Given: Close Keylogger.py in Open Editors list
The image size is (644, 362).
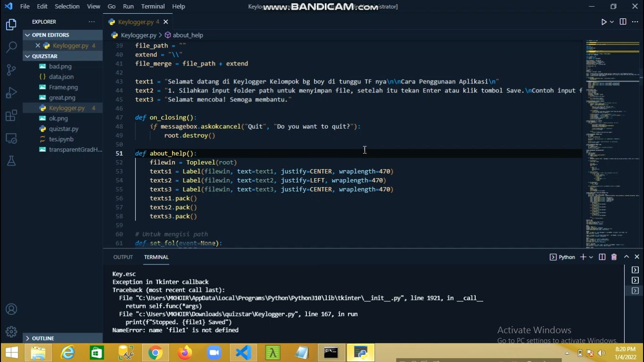Looking at the screenshot, I should point(38,46).
